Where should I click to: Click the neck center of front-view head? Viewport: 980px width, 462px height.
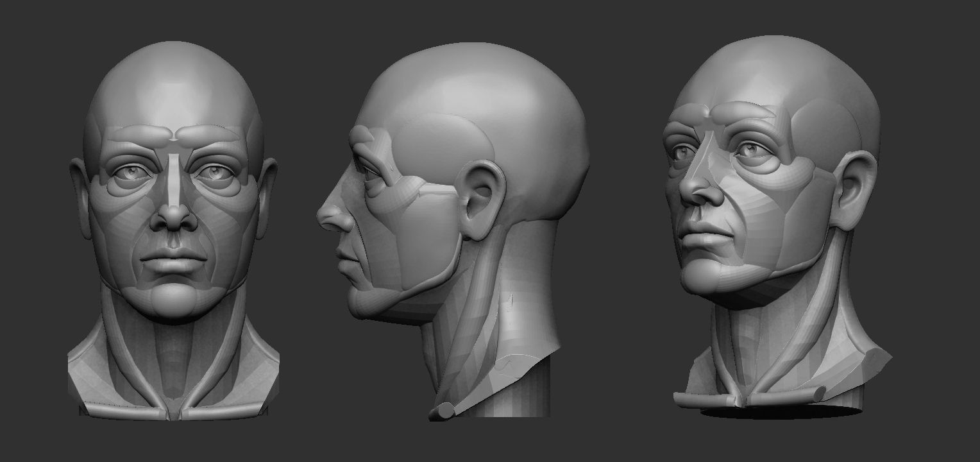(x=173, y=359)
